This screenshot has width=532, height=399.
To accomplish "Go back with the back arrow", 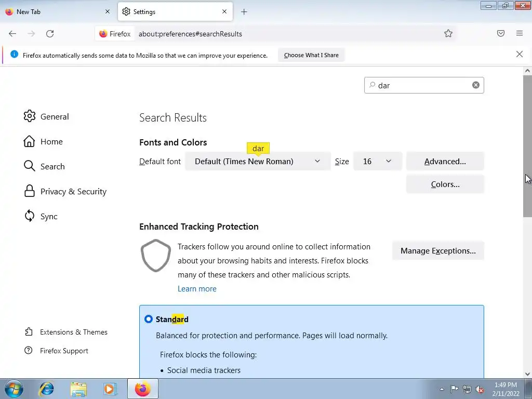I will point(12,34).
